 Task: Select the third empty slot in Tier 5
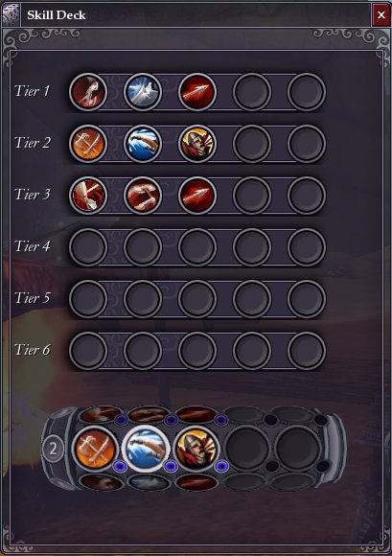tap(197, 299)
